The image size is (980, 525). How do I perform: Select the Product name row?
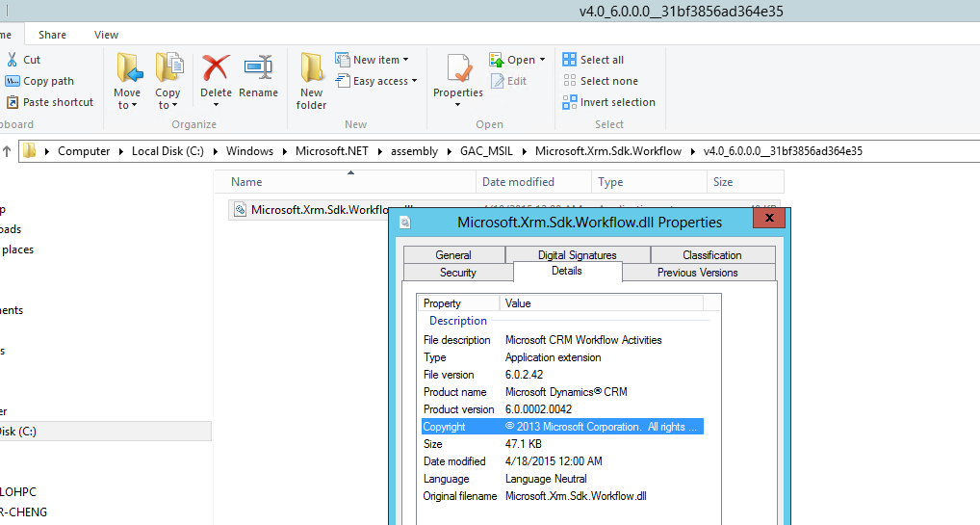click(x=562, y=392)
